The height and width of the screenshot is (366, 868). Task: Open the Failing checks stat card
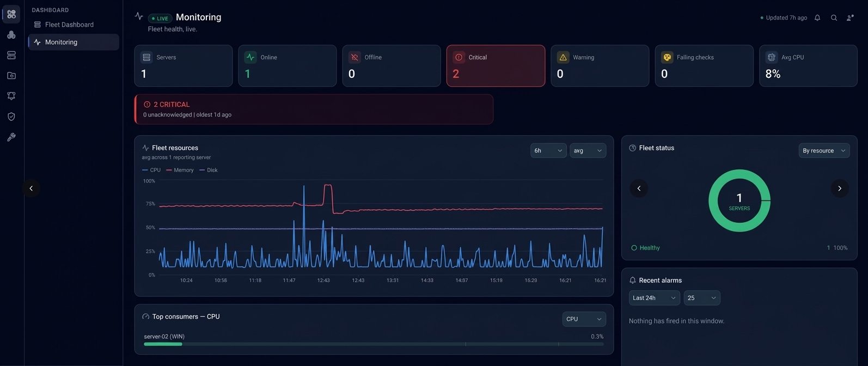click(x=704, y=66)
